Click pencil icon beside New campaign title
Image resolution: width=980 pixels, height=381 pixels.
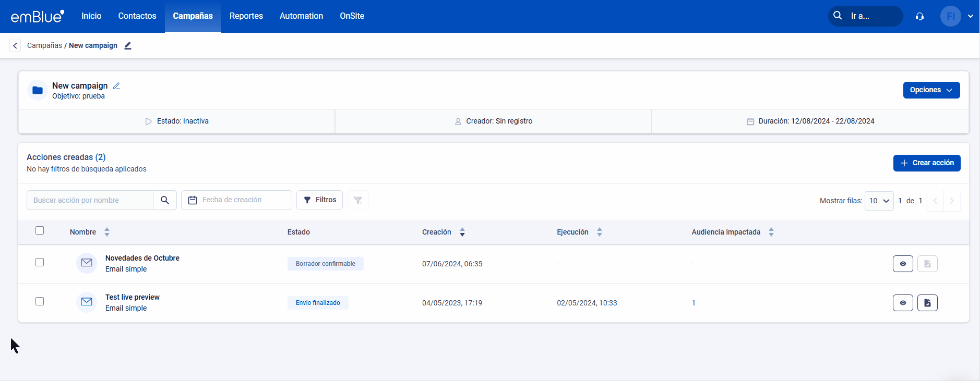(x=116, y=86)
